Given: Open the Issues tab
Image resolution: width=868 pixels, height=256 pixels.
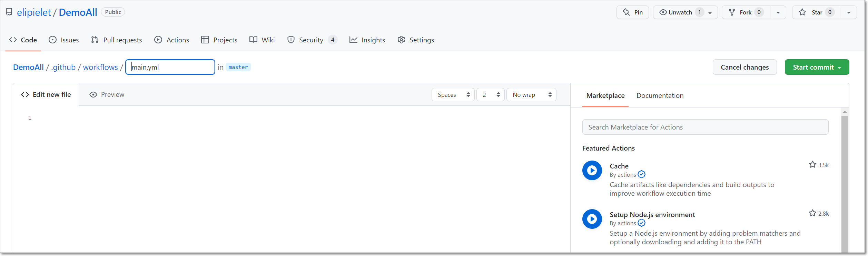Looking at the screenshot, I should tap(64, 40).
